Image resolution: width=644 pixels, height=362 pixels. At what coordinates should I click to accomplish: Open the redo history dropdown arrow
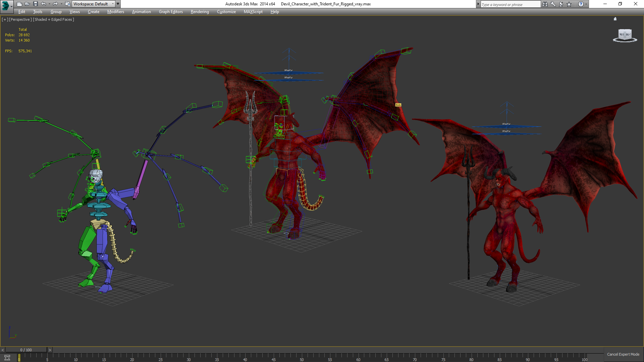click(61, 4)
